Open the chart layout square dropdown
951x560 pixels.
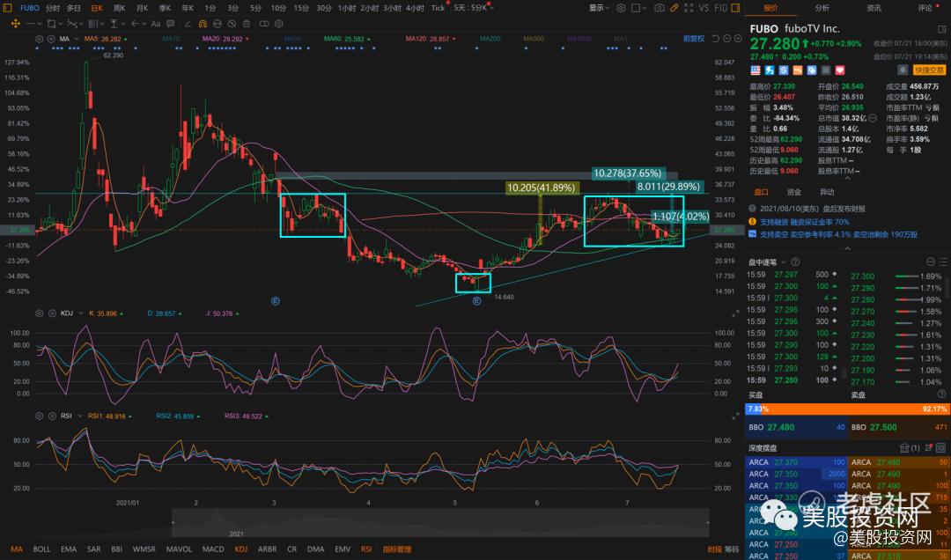tap(638, 8)
